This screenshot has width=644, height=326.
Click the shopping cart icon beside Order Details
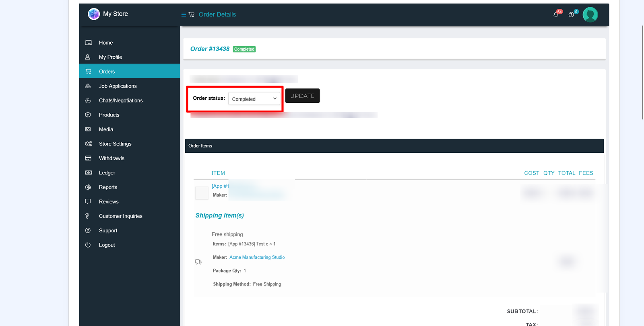click(x=192, y=15)
